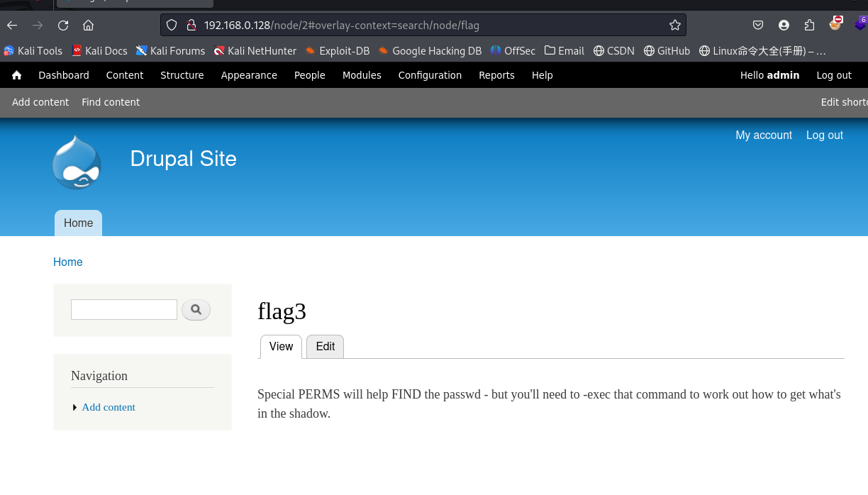
Task: Open the Exploit-DB bookmark
Action: (337, 51)
